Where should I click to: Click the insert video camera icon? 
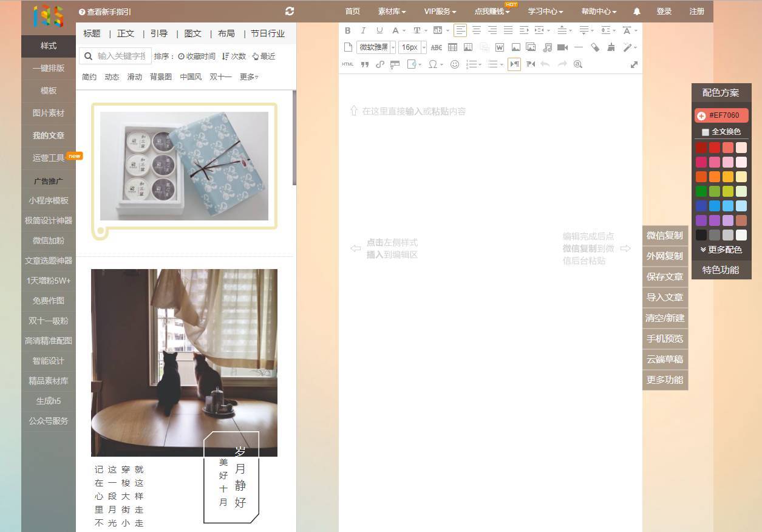(562, 47)
